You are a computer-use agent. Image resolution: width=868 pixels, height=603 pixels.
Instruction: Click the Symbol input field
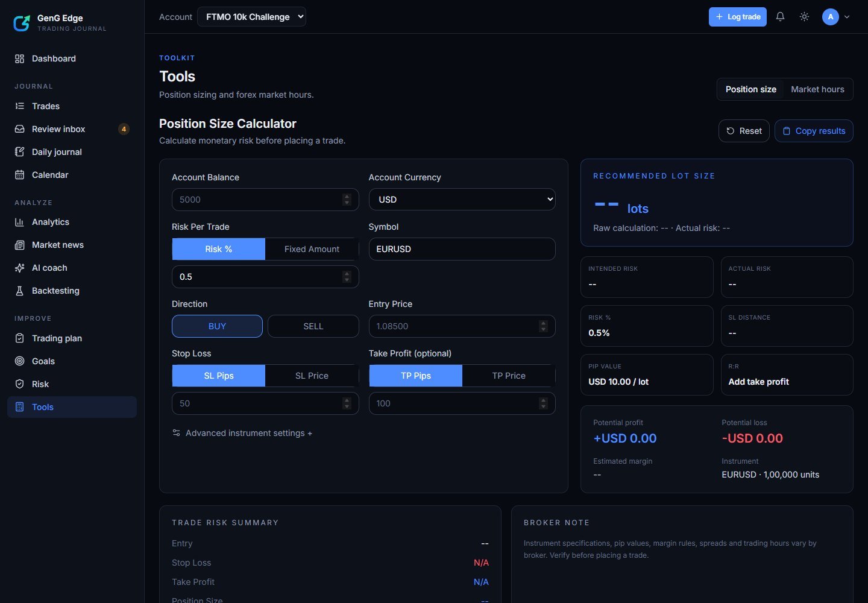point(462,249)
